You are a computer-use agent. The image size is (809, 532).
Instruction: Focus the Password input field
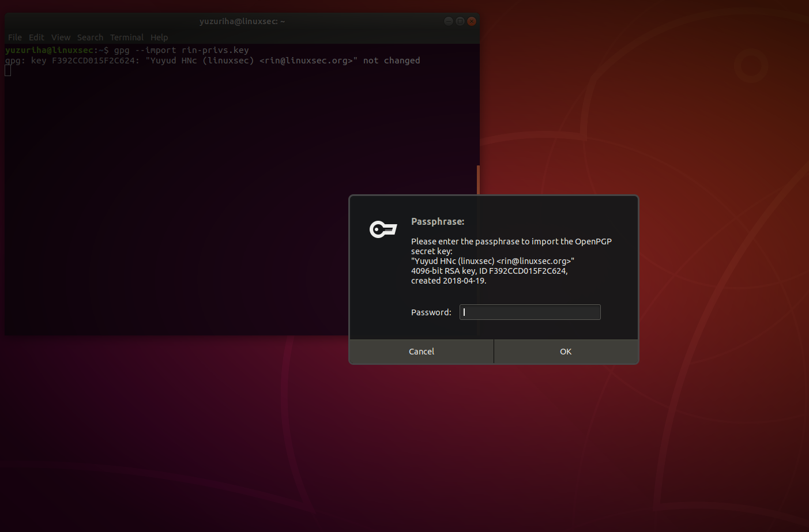tap(530, 312)
